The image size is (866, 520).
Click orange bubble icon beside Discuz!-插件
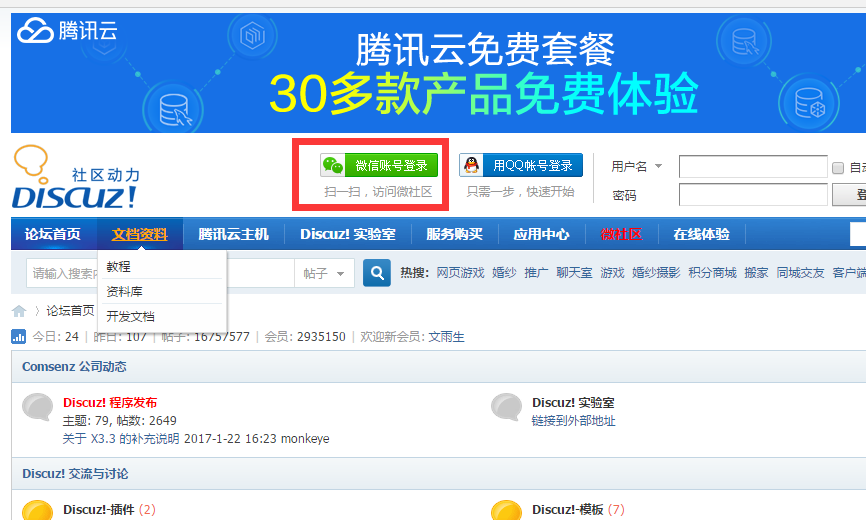coord(38,511)
